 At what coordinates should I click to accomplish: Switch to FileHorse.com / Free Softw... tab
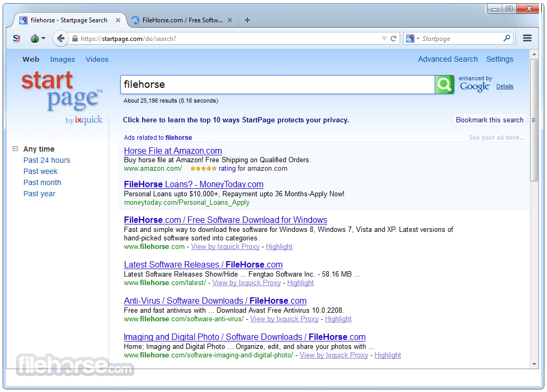(x=182, y=20)
